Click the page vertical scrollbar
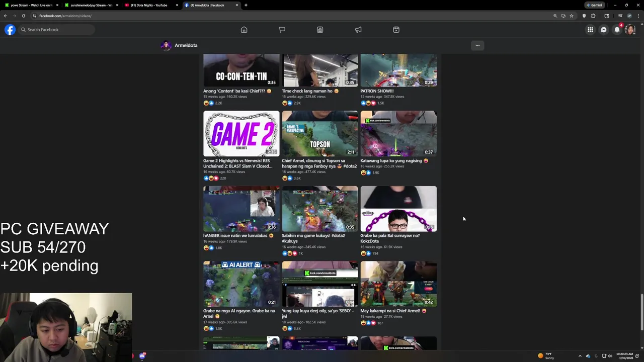This screenshot has width=644, height=362. click(x=641, y=312)
